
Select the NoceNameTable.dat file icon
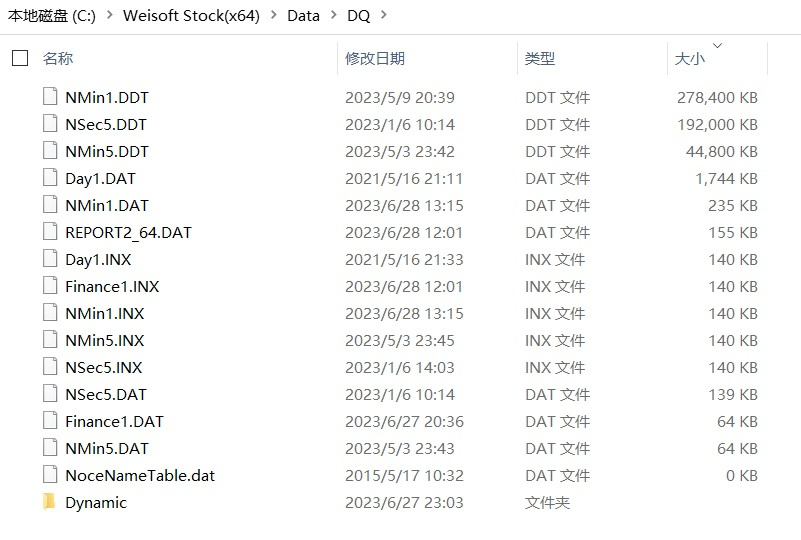(50, 475)
